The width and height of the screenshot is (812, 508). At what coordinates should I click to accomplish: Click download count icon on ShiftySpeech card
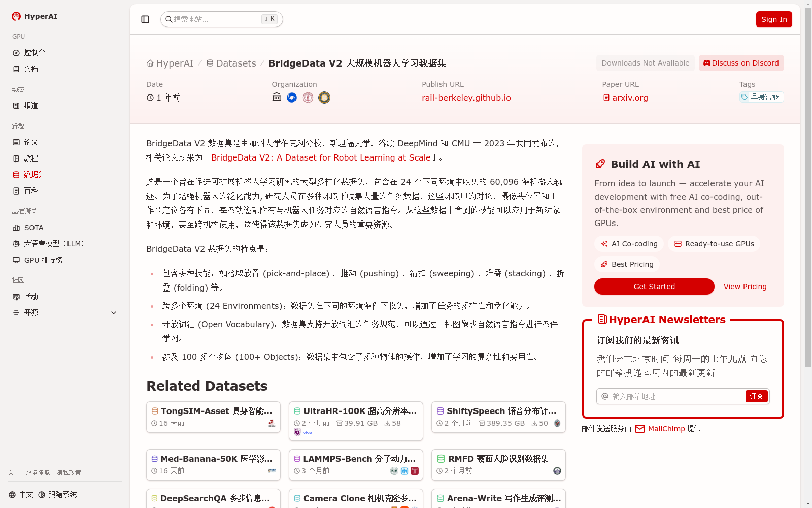(534, 423)
